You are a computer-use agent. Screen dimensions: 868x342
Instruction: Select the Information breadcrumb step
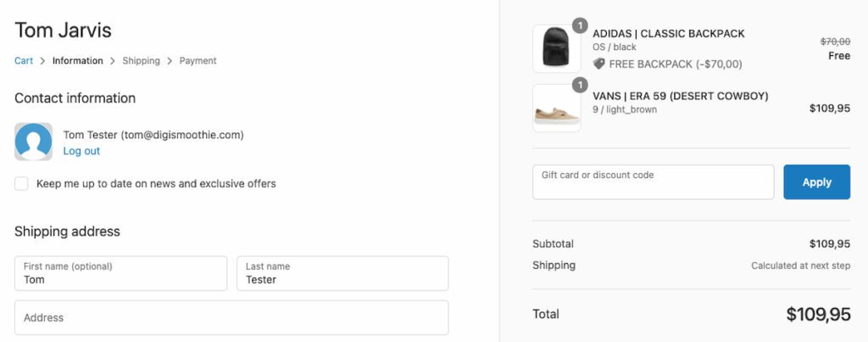(77, 61)
